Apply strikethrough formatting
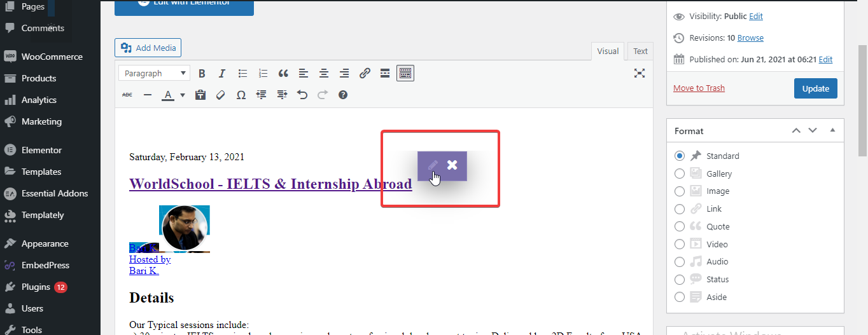Image resolution: width=868 pixels, height=335 pixels. coord(127,95)
